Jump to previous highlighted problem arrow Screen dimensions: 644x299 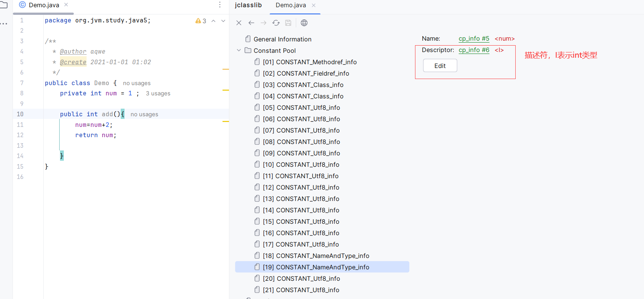[x=213, y=21]
